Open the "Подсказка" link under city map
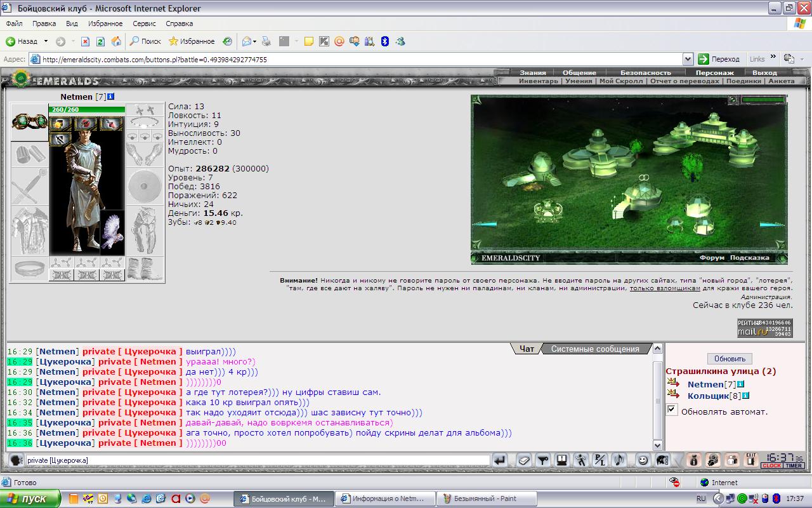Image resolution: width=812 pixels, height=508 pixels. pos(749,258)
